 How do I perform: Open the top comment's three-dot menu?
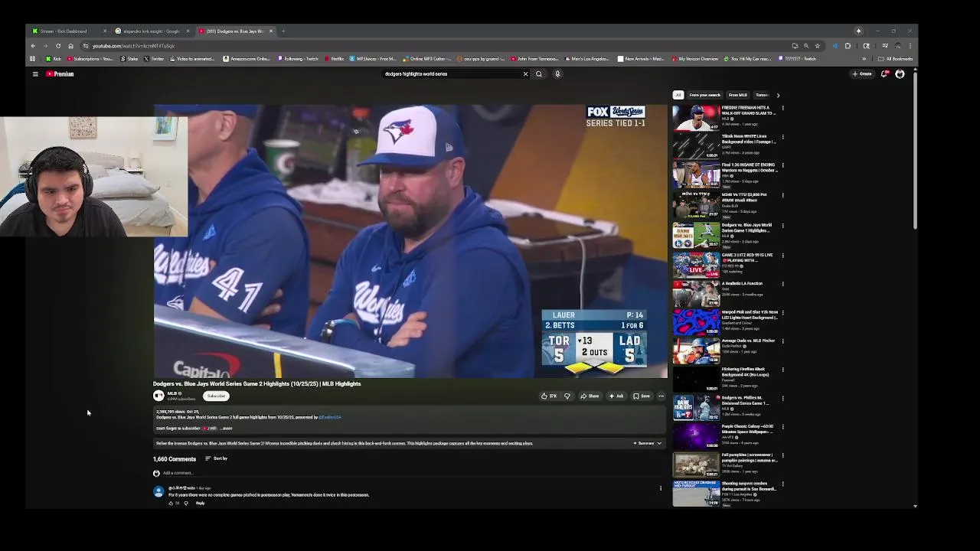coord(661,488)
